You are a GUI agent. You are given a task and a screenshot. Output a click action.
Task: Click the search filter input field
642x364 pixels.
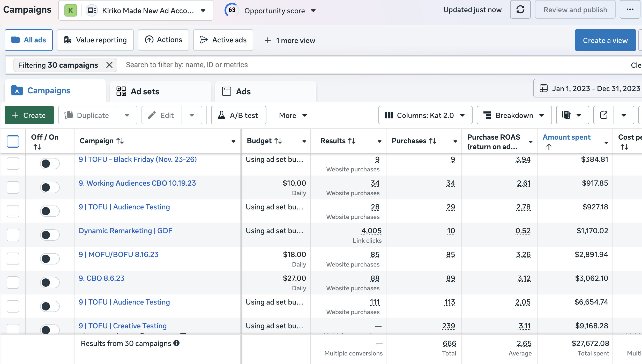pos(233,65)
